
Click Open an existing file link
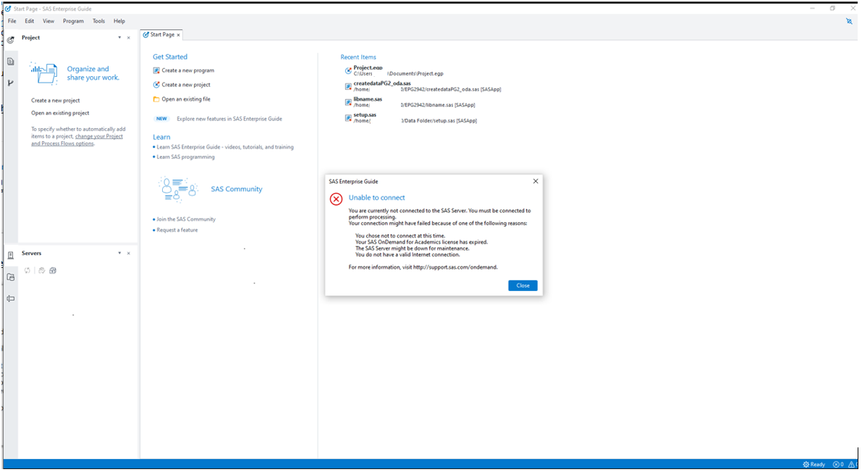(186, 99)
